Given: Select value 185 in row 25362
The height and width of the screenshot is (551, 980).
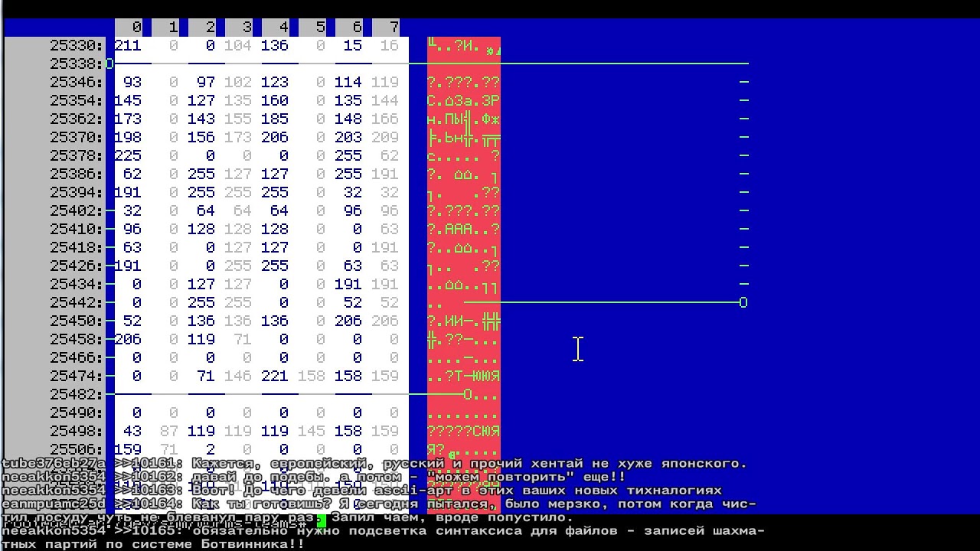Looking at the screenshot, I should [275, 119].
